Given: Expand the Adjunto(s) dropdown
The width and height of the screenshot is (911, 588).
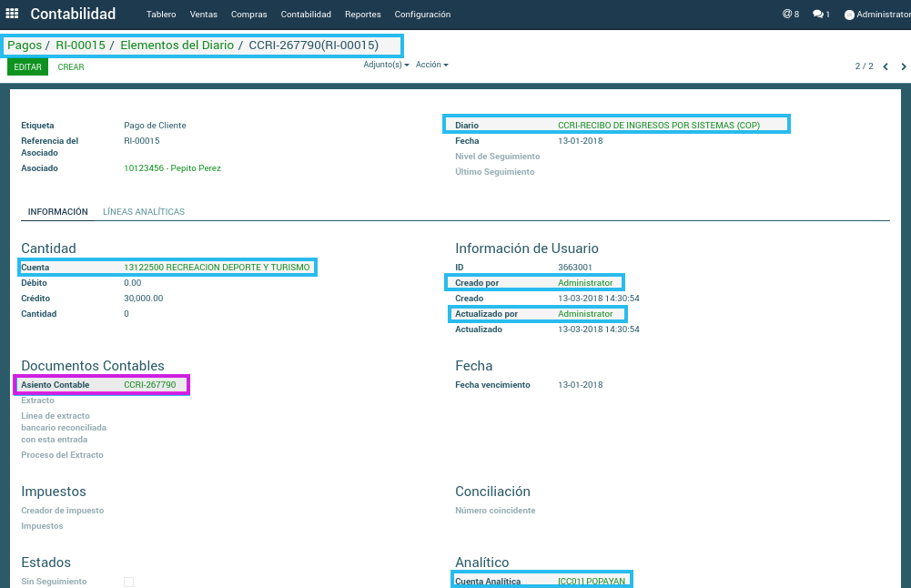Looking at the screenshot, I should click(386, 65).
